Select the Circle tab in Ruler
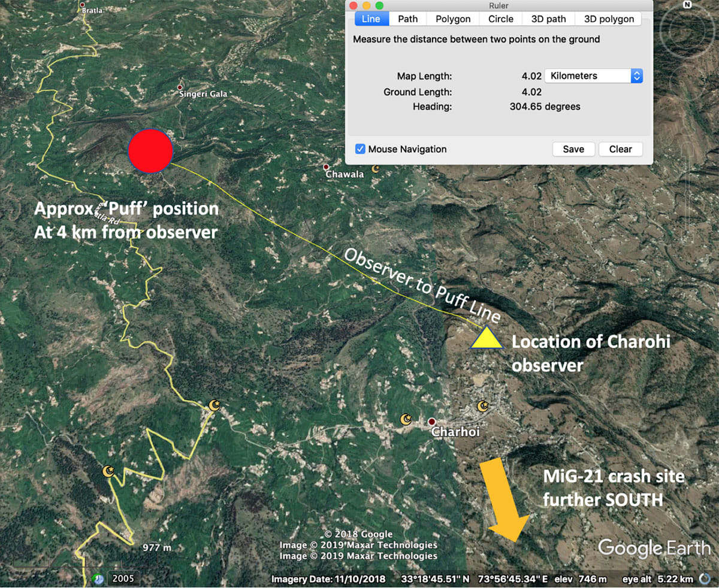 pyautogui.click(x=500, y=19)
